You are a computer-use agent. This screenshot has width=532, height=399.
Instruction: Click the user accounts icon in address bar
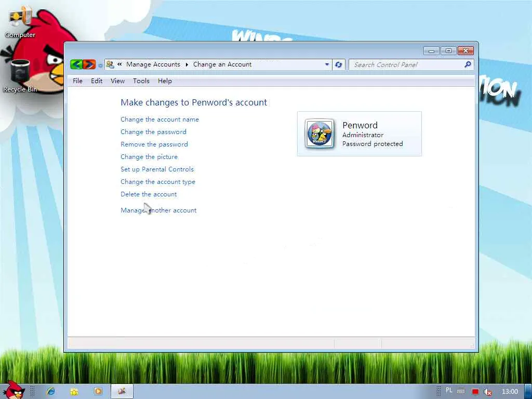(110, 64)
